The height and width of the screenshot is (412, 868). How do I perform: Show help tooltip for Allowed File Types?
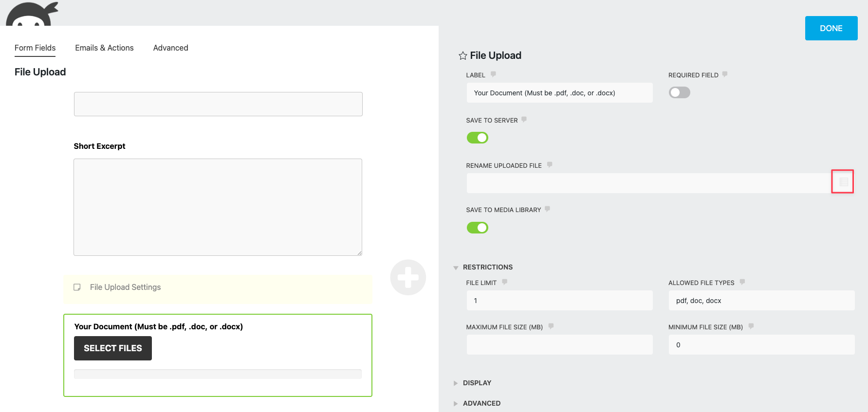[x=742, y=282]
